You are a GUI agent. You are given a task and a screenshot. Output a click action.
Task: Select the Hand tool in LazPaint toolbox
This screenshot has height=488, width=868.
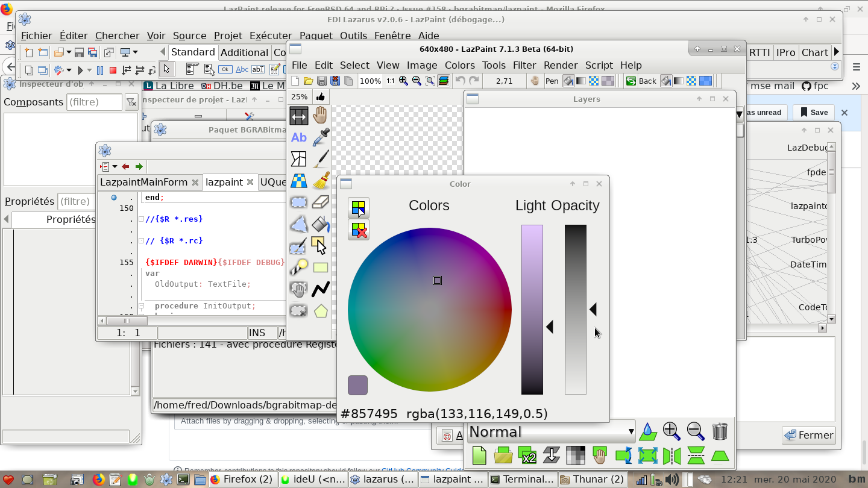321,115
